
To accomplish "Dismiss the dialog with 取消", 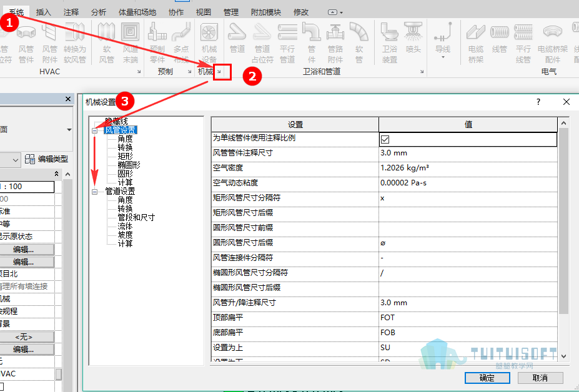I will pyautogui.click(x=540, y=378).
